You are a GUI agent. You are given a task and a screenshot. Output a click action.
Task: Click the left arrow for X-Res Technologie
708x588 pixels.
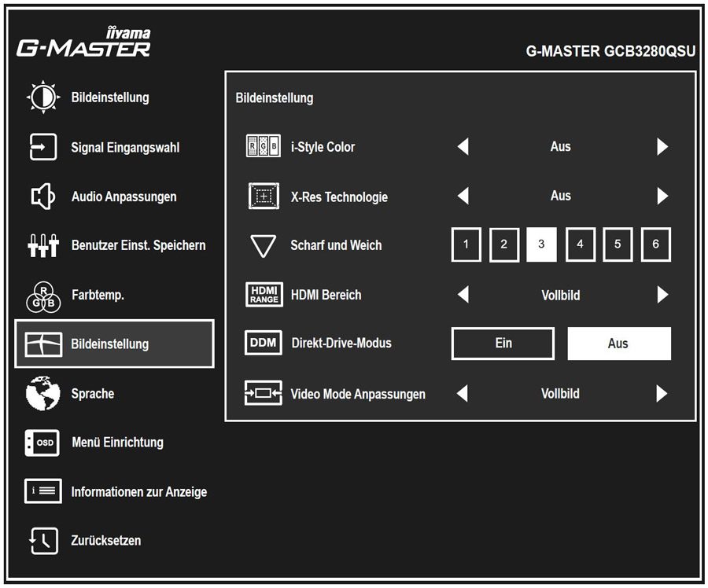[x=463, y=196]
